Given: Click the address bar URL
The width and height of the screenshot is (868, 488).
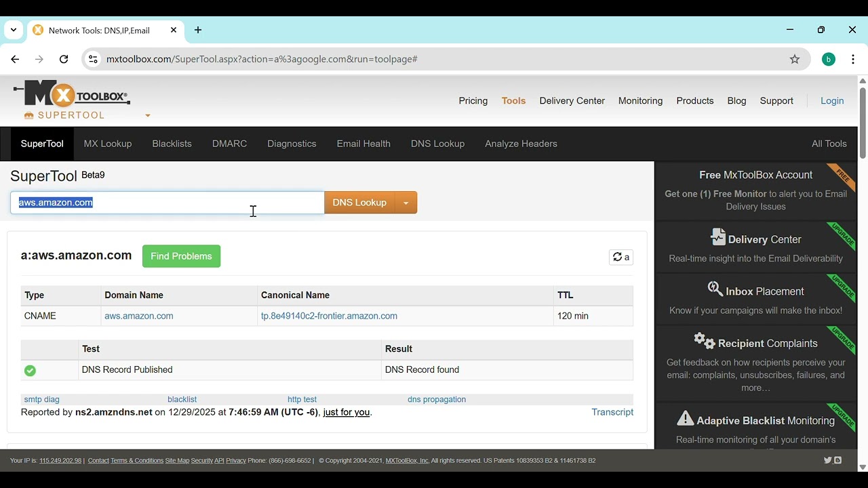Looking at the screenshot, I should click(262, 60).
